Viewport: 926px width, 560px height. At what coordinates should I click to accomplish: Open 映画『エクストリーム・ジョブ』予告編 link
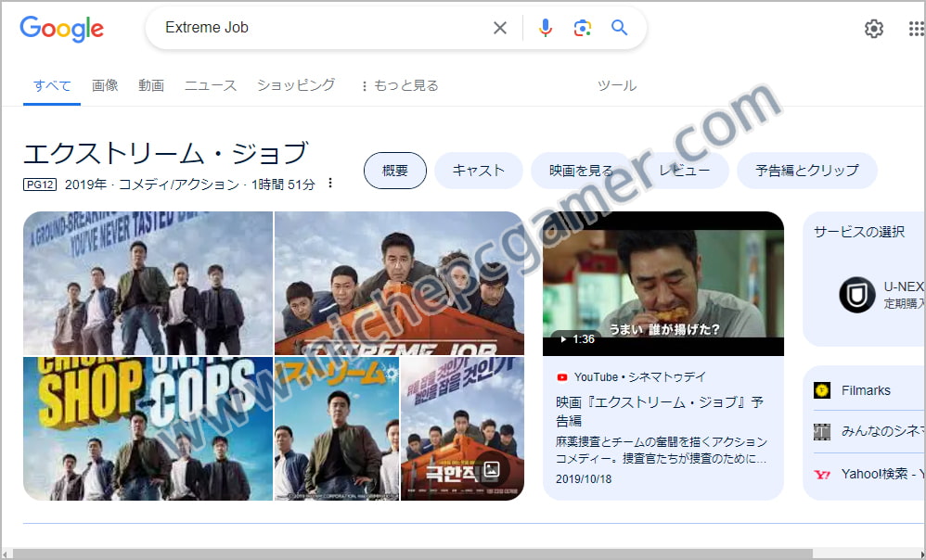660,412
